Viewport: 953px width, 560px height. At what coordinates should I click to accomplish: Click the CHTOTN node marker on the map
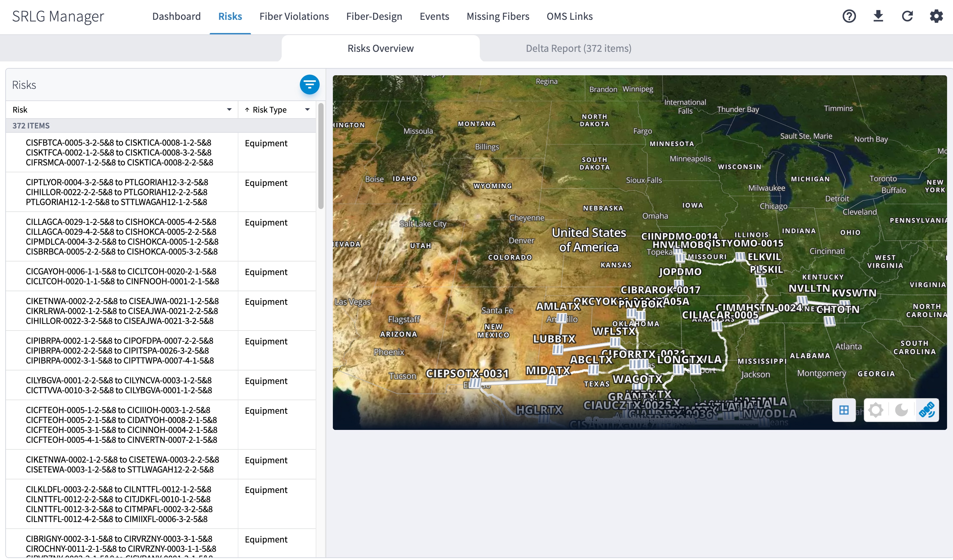[x=829, y=321]
